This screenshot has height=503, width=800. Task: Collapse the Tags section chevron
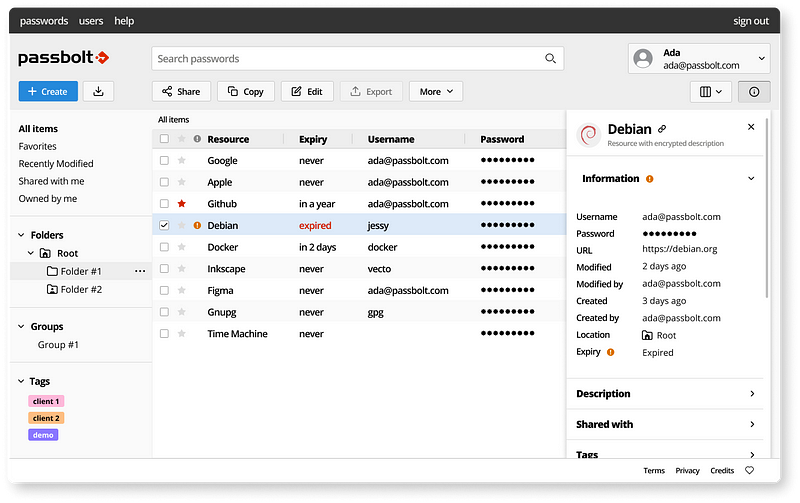click(21, 381)
